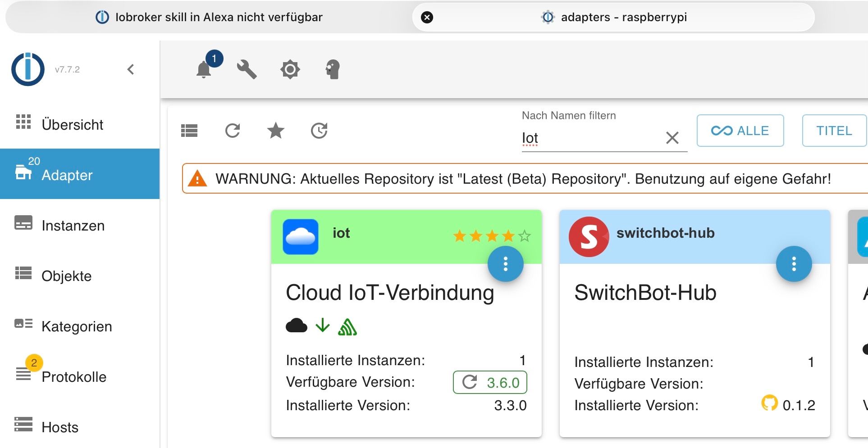Toggle the theme brightness icon

tap(290, 69)
